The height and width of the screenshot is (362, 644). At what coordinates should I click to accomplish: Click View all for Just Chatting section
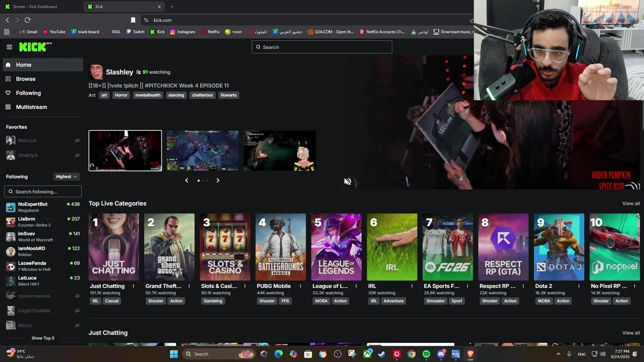(x=631, y=333)
